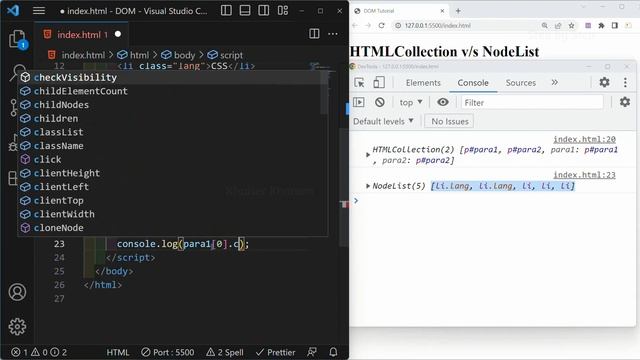Open the Explorer view in activity bar

coord(18,39)
